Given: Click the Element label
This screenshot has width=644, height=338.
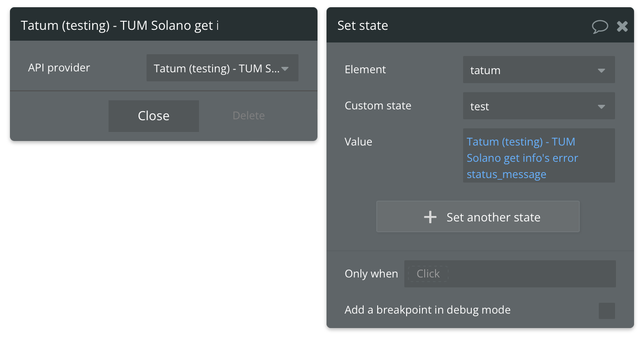Looking at the screenshot, I should [x=365, y=70].
